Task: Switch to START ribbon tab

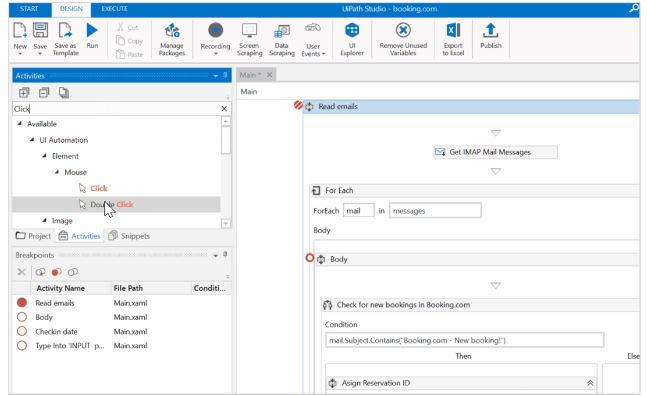Action: tap(29, 9)
